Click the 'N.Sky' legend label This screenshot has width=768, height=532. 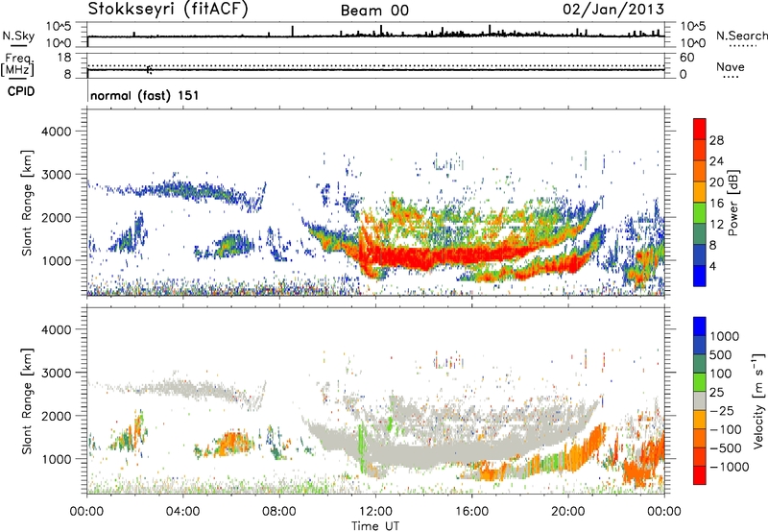[x=18, y=36]
